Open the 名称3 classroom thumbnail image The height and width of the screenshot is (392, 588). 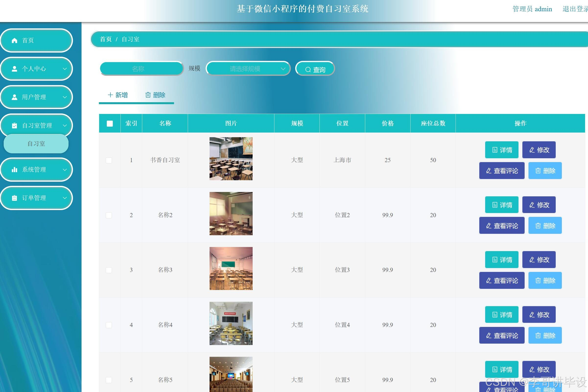(x=231, y=269)
